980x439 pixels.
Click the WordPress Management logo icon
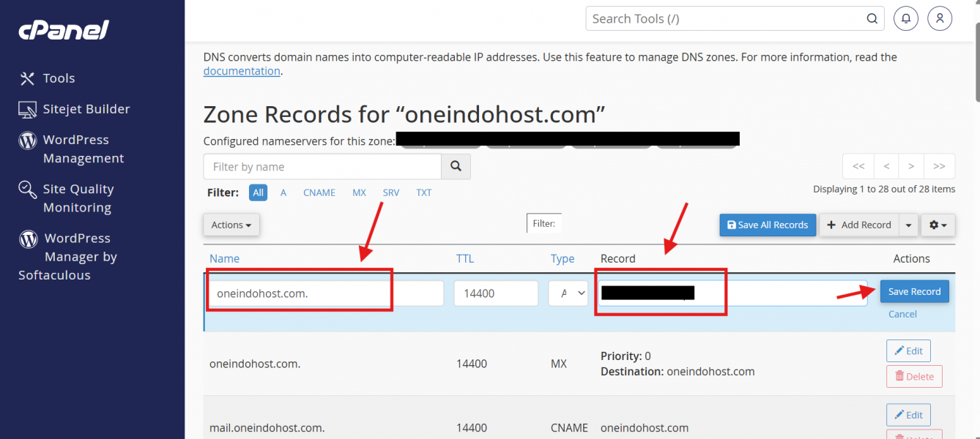27,140
